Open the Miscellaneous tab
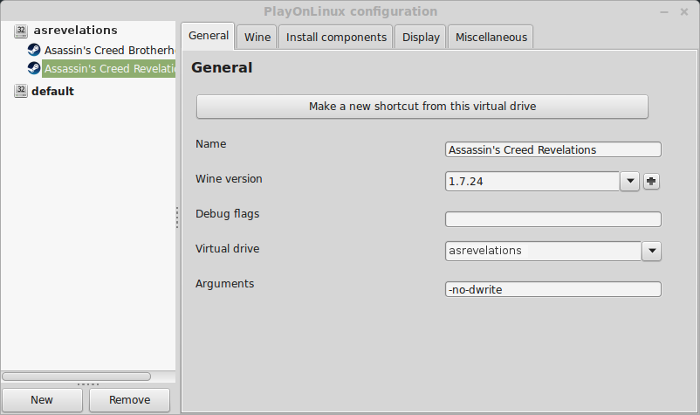The width and height of the screenshot is (700, 415). point(491,37)
